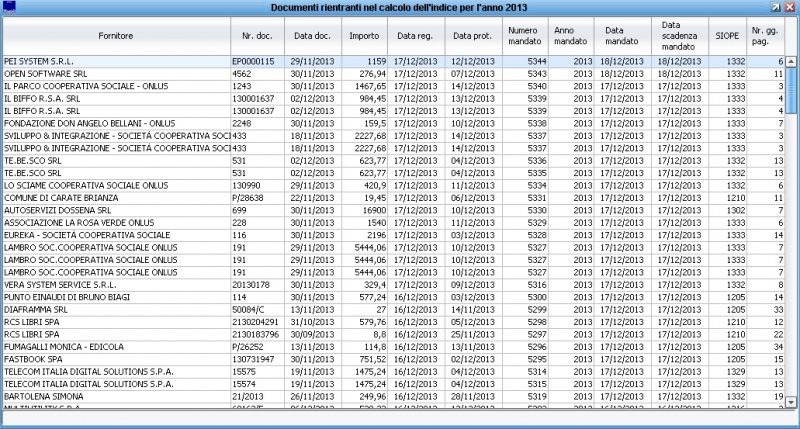Click scrollbar up arrow button
The width and height of the screenshot is (800, 429).
tap(791, 62)
